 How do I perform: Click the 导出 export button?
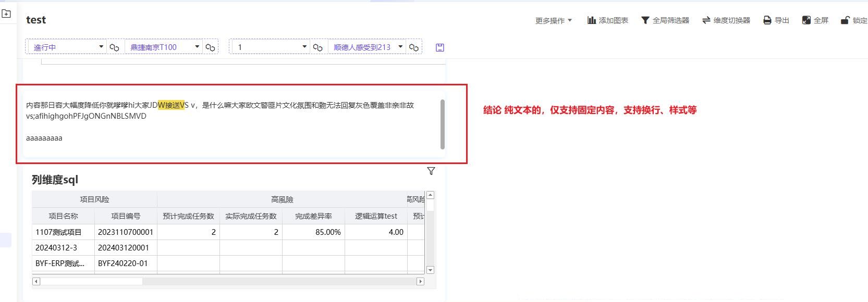point(776,20)
